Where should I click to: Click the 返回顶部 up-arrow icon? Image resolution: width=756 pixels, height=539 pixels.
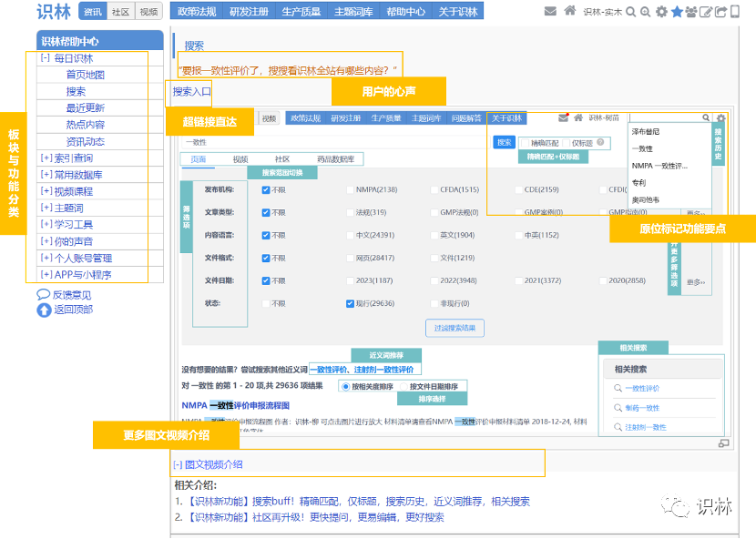tap(44, 310)
